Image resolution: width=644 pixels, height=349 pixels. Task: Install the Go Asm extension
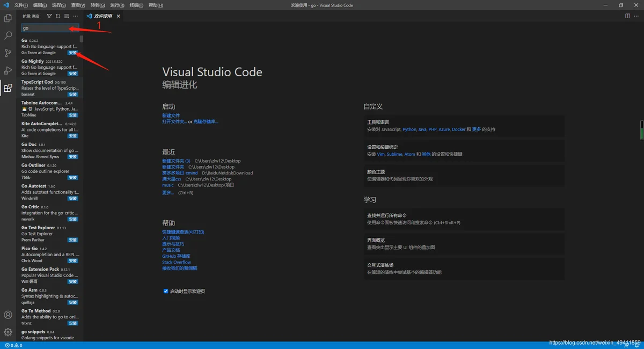(73, 302)
